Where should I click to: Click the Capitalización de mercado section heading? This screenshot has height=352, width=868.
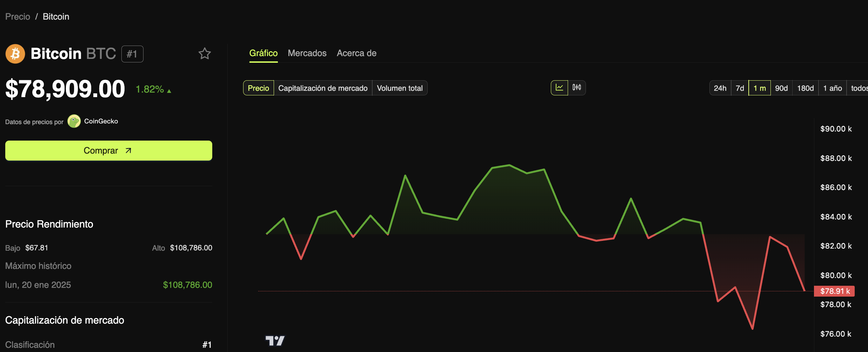(65, 320)
